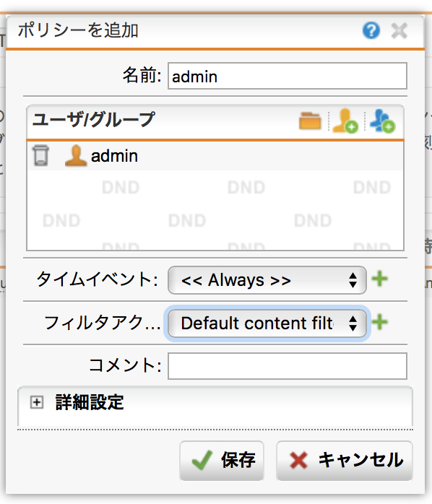This screenshot has height=504, width=432.
Task: Select the admin user icon in the list
Action: 76,155
